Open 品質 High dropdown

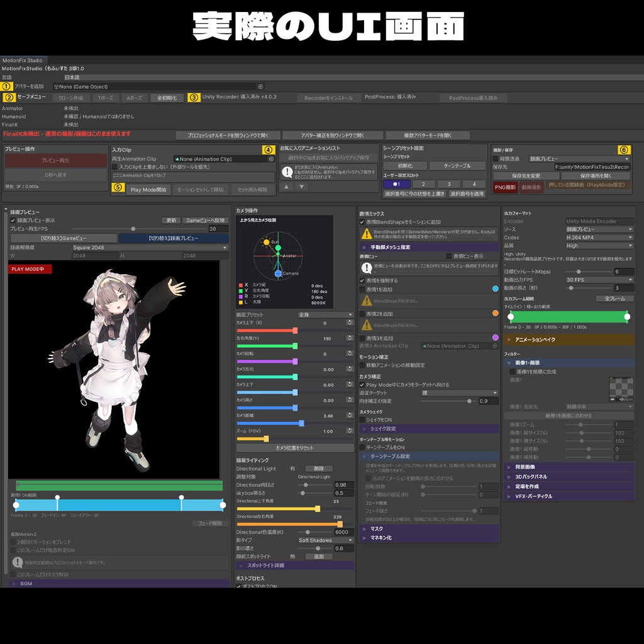tap(599, 246)
